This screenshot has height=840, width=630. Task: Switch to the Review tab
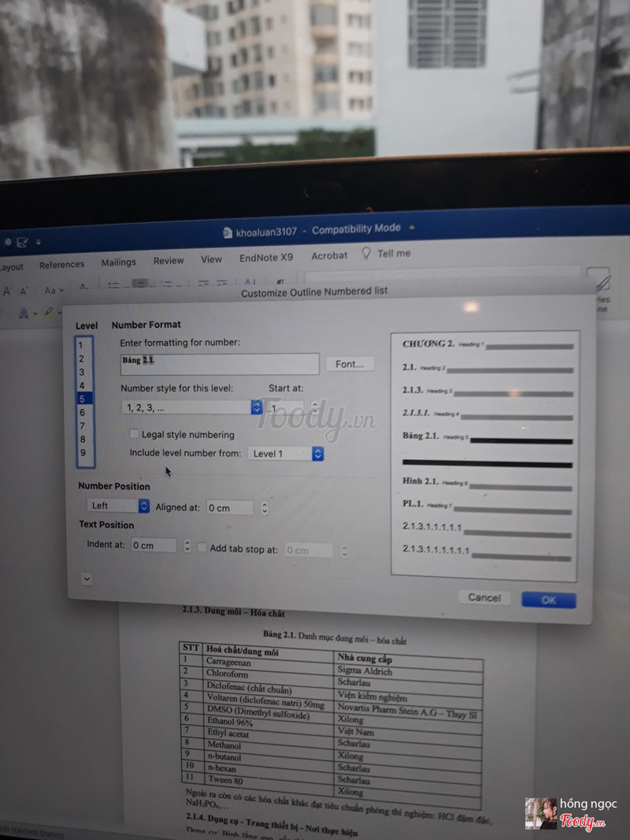(x=169, y=261)
